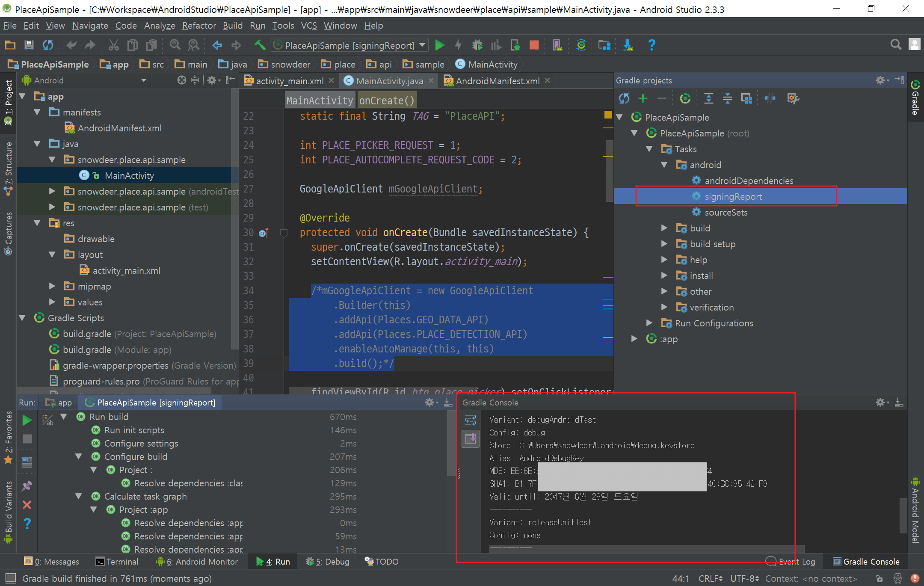Select MainActivity in the Project tree
Image resolution: width=924 pixels, height=586 pixels.
(x=129, y=175)
